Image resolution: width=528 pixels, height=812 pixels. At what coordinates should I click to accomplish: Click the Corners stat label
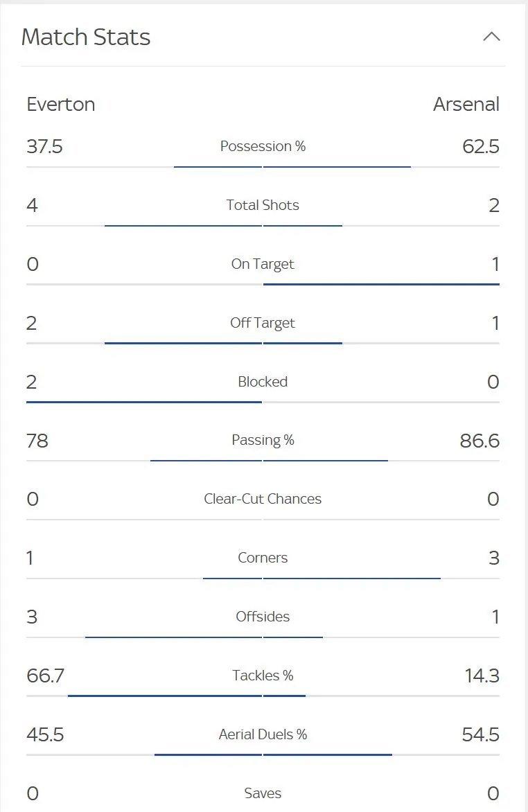click(x=263, y=558)
